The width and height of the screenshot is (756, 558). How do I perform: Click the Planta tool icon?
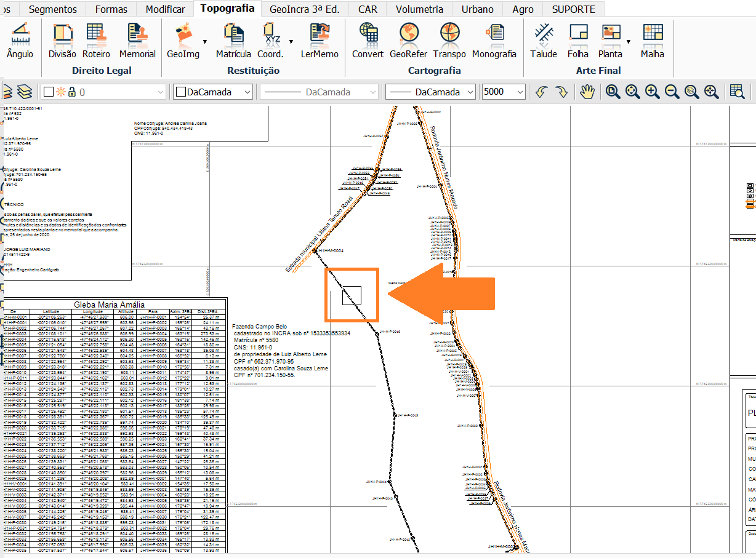point(610,41)
